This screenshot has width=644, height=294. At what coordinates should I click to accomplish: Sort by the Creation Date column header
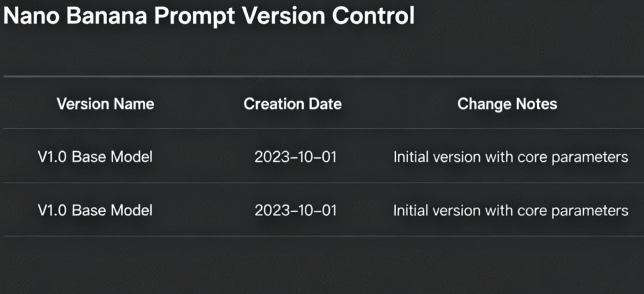(292, 104)
